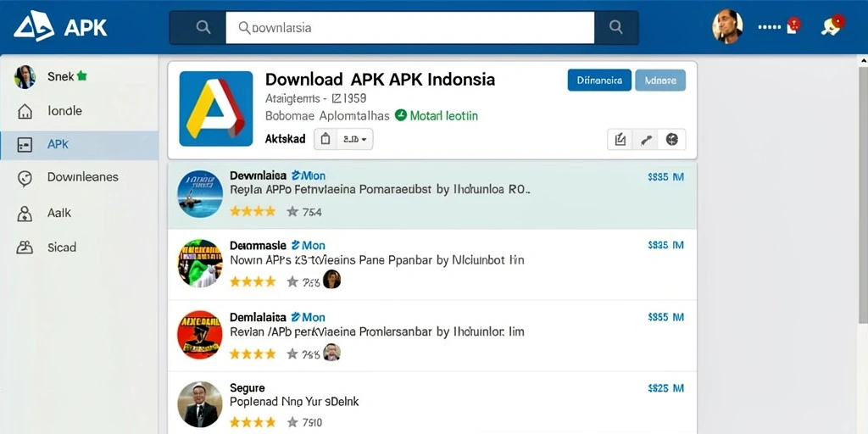This screenshot has height=434, width=868.
Task: Click the price at right of Segure row
Action: [x=665, y=388]
